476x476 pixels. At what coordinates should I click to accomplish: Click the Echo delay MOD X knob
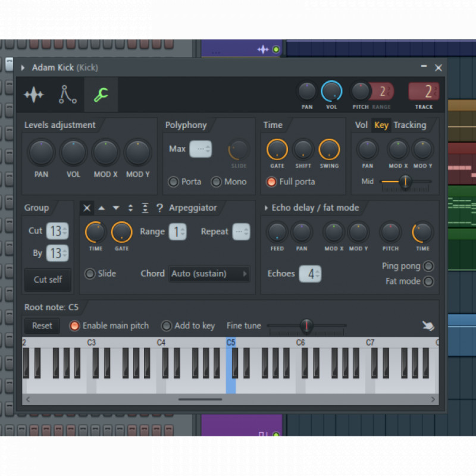334,232
